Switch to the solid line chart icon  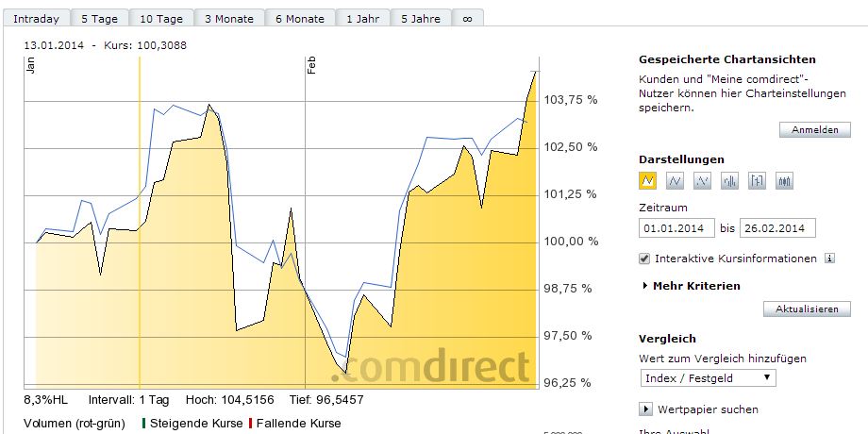[675, 180]
